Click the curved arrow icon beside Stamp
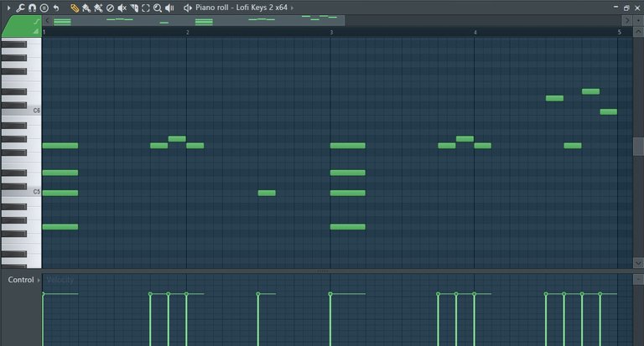Screen dimensions: 644x346 56,8
